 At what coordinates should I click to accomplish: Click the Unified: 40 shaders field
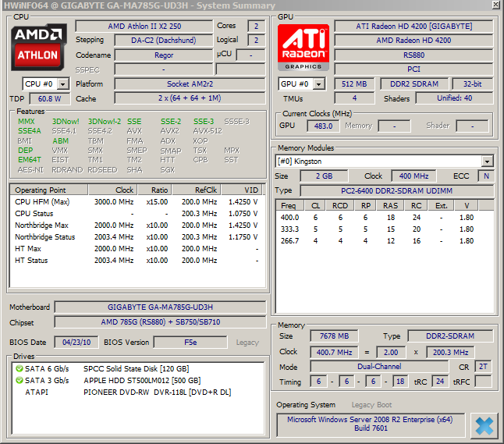(x=454, y=98)
